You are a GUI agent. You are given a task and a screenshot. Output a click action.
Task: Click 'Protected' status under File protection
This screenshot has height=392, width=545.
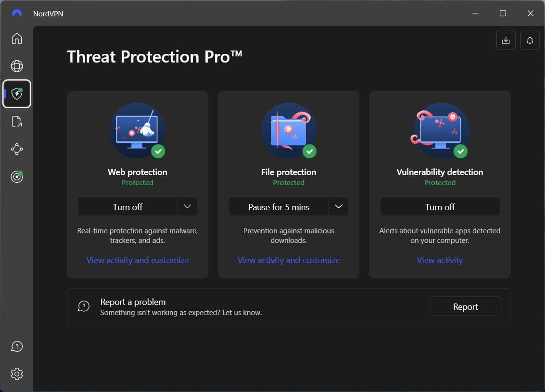pyautogui.click(x=289, y=183)
